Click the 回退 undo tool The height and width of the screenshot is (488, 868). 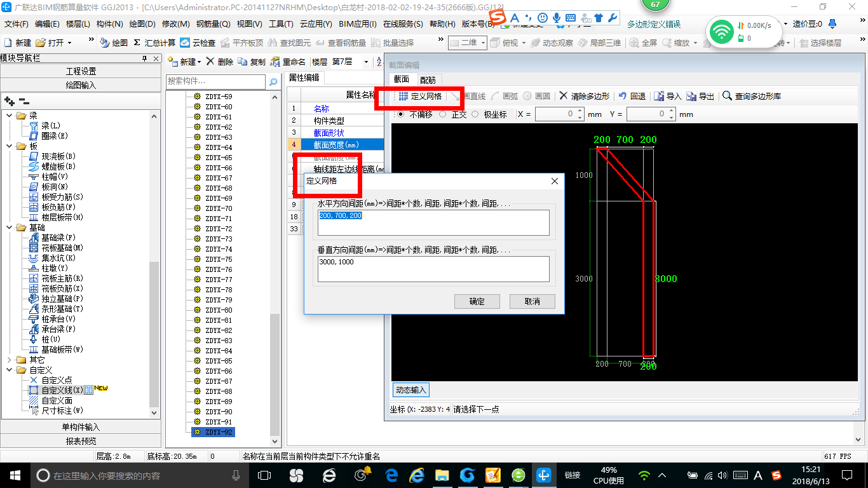click(x=632, y=97)
